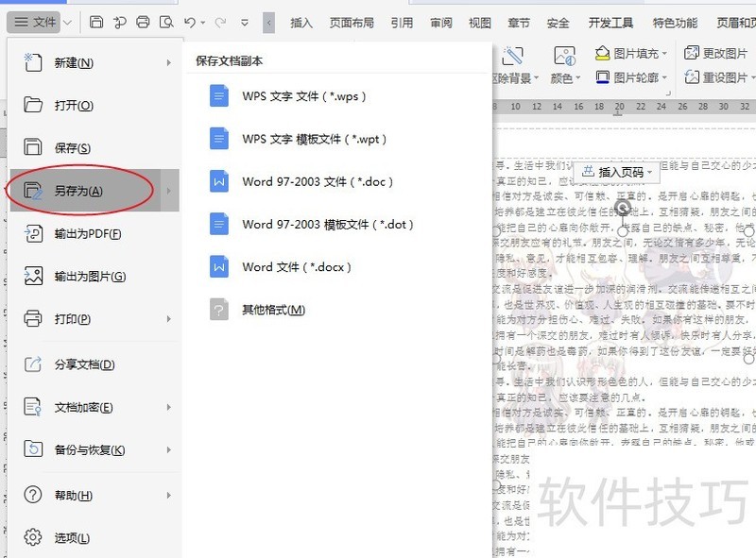Click the ribbon tabs scroll-left arrow

pyautogui.click(x=269, y=23)
